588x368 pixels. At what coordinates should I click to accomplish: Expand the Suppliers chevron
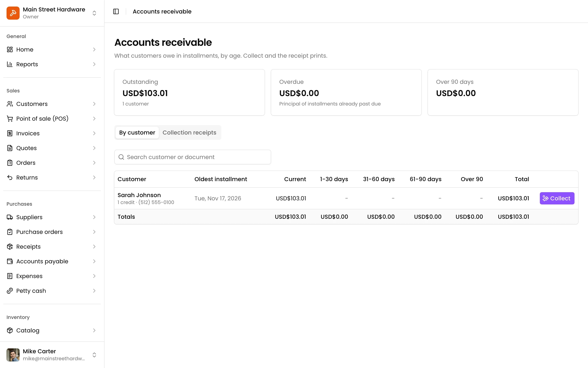click(94, 217)
